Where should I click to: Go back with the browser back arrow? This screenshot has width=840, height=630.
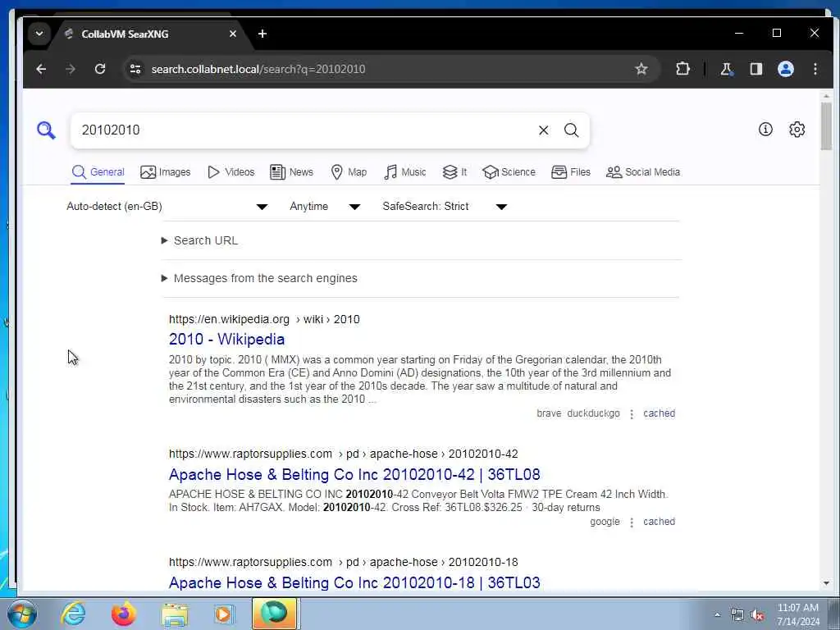[x=41, y=69]
